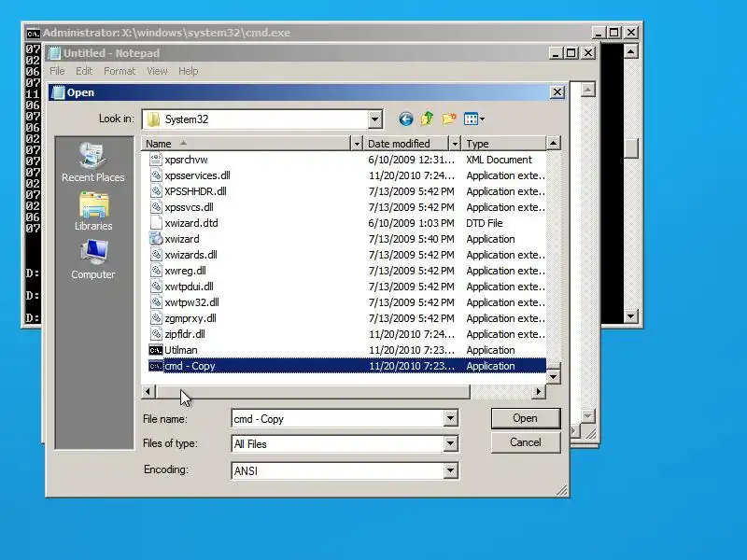Click the xpsrchvw file icon
Viewport: 747px width, 560px height.
tap(156, 160)
